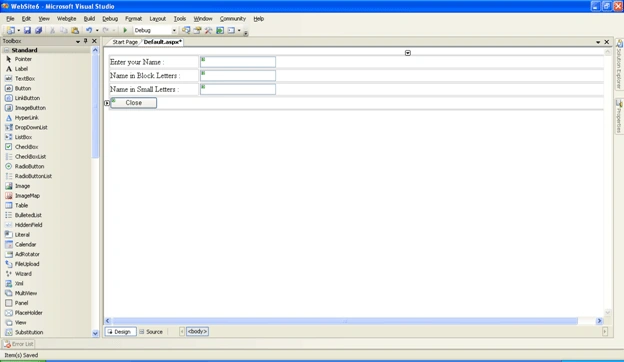The height and width of the screenshot is (362, 624).
Task: Toggle the Toolbox auto-hide pin
Action: pos(86,41)
